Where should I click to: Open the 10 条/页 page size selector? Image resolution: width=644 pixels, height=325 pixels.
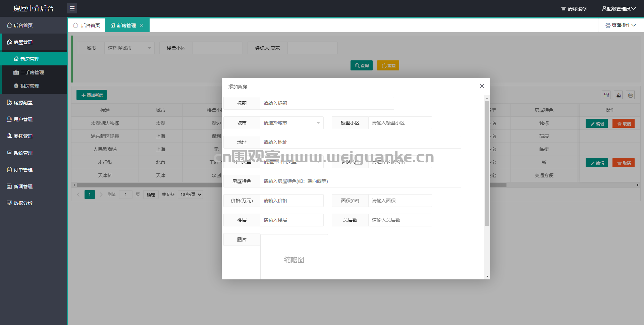[x=191, y=195]
